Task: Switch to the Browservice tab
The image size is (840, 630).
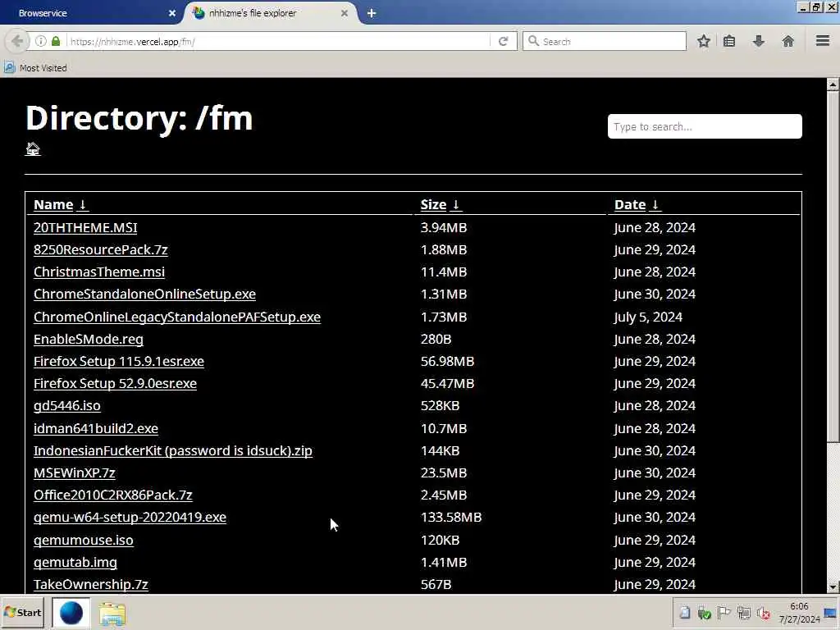Action: tap(91, 13)
